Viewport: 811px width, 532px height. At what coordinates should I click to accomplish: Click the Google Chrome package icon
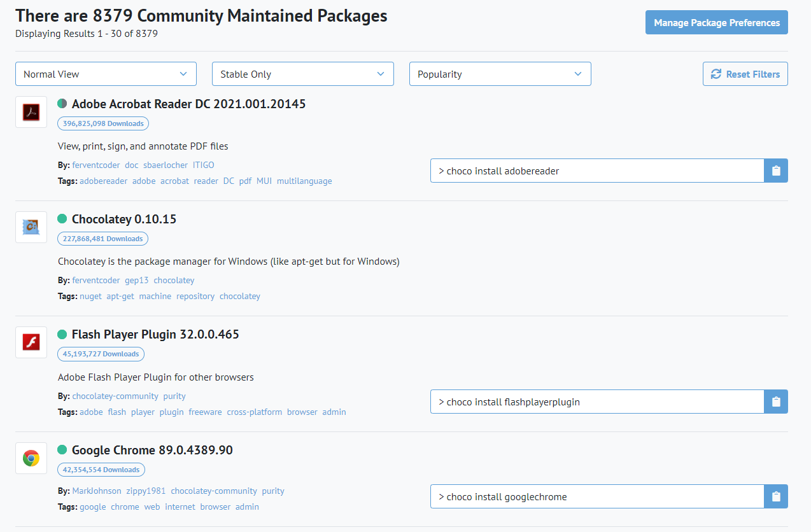pyautogui.click(x=31, y=458)
